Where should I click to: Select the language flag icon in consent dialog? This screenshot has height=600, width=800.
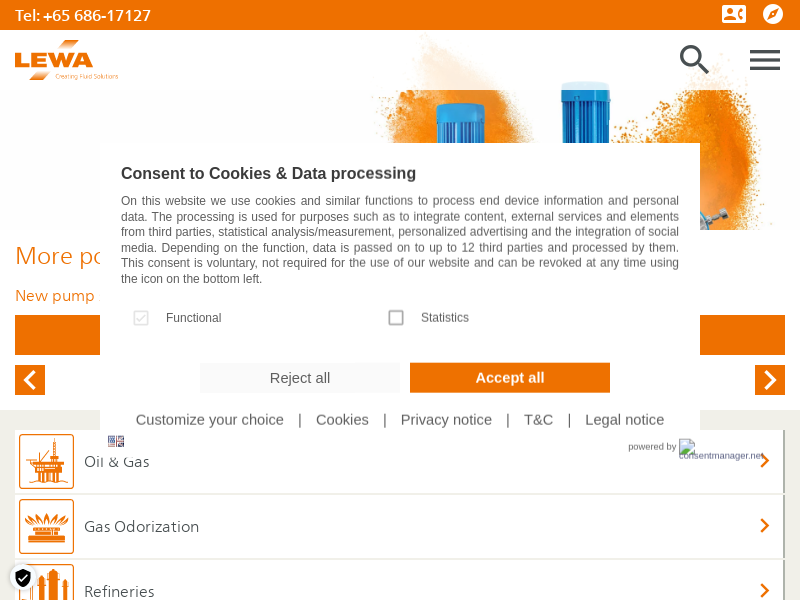116,441
